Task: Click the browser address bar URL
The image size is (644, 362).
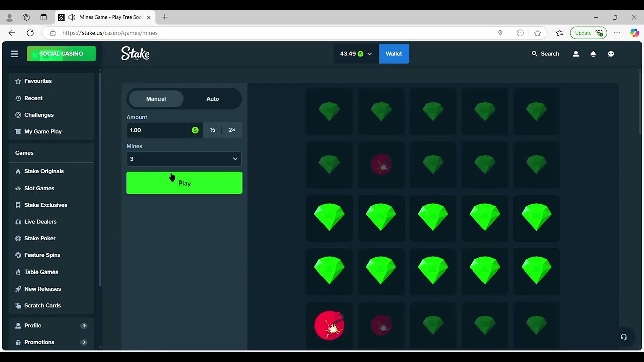Action: (x=110, y=33)
